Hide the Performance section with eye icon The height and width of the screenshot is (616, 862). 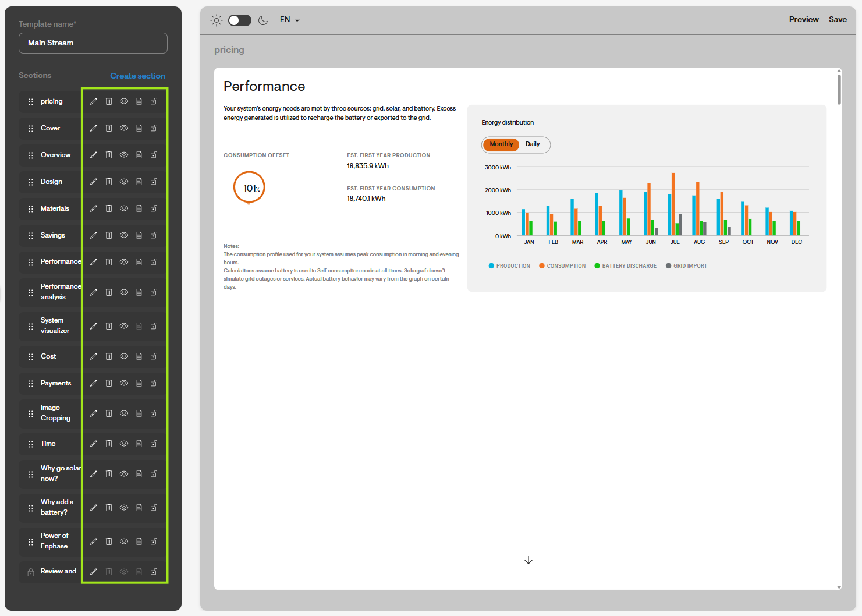tap(124, 262)
